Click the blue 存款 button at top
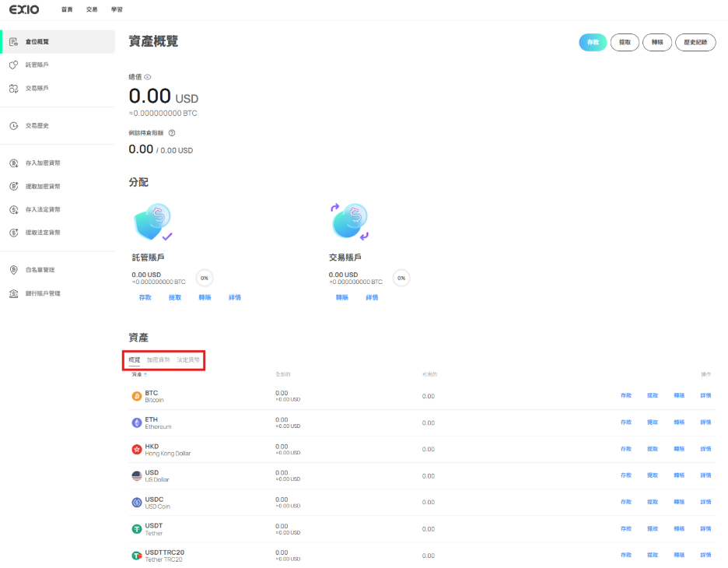The height and width of the screenshot is (568, 728). (593, 42)
